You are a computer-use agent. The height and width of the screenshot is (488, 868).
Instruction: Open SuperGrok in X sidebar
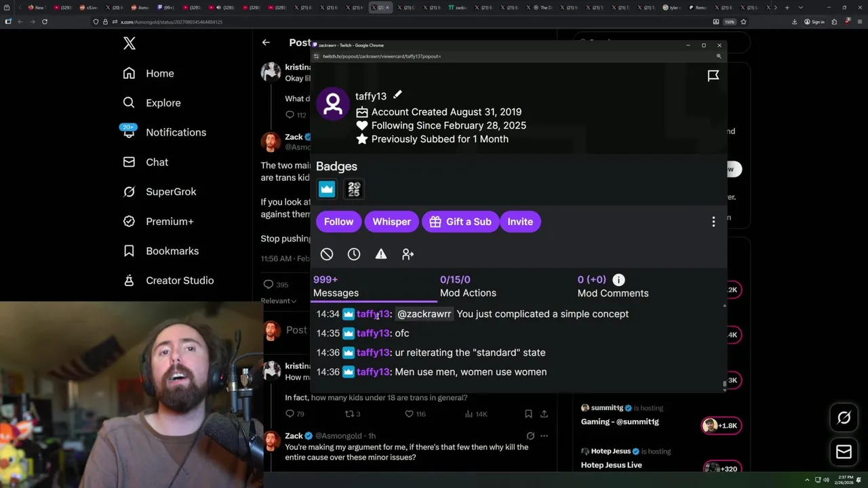click(159, 192)
